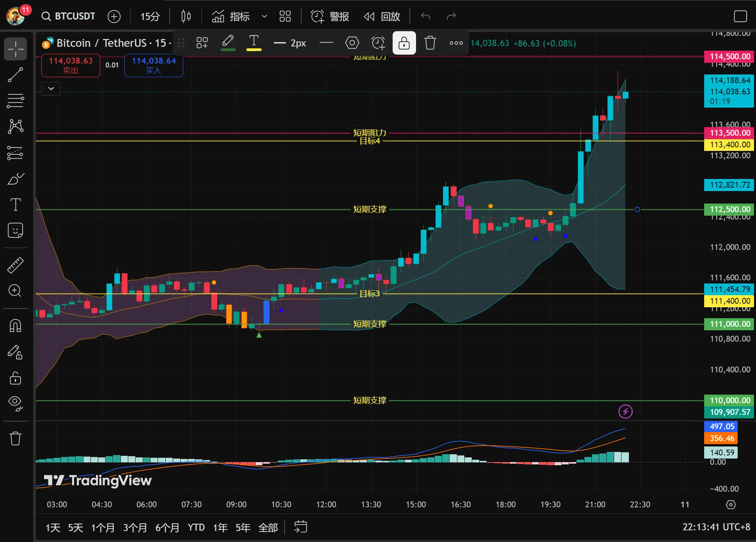
Task: Select the ruler measure tool
Action: click(x=16, y=265)
